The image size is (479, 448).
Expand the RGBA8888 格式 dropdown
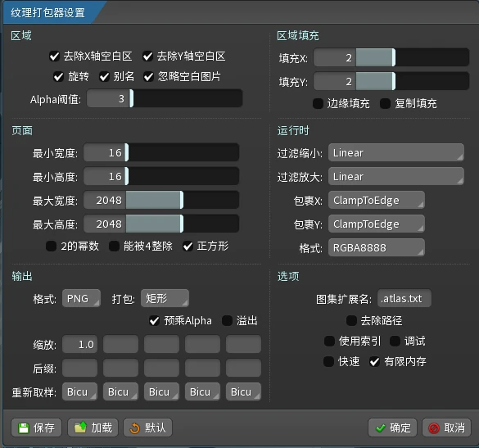(x=377, y=247)
